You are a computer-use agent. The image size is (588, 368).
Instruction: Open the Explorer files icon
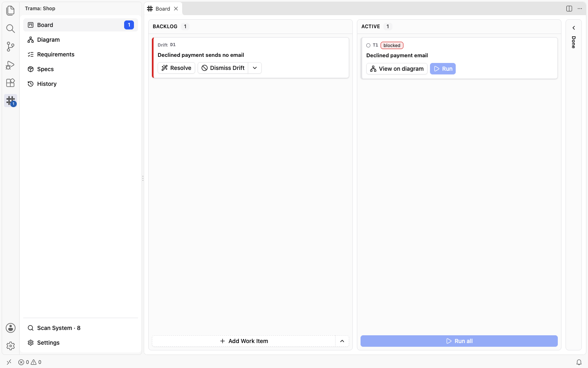(x=11, y=10)
